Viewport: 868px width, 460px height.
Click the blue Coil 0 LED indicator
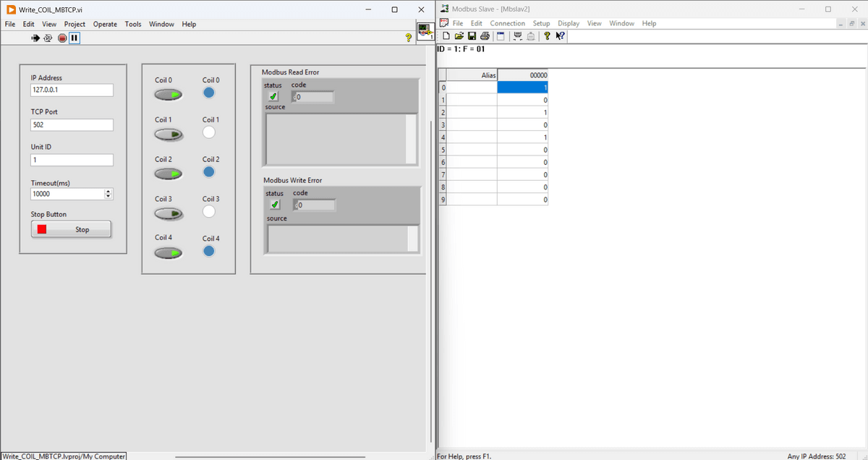(x=209, y=93)
